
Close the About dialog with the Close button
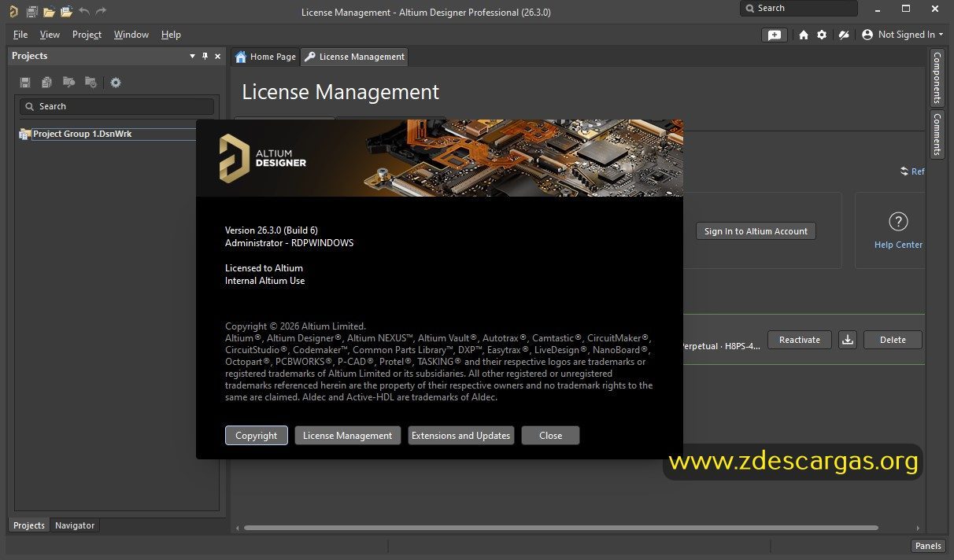tap(551, 436)
